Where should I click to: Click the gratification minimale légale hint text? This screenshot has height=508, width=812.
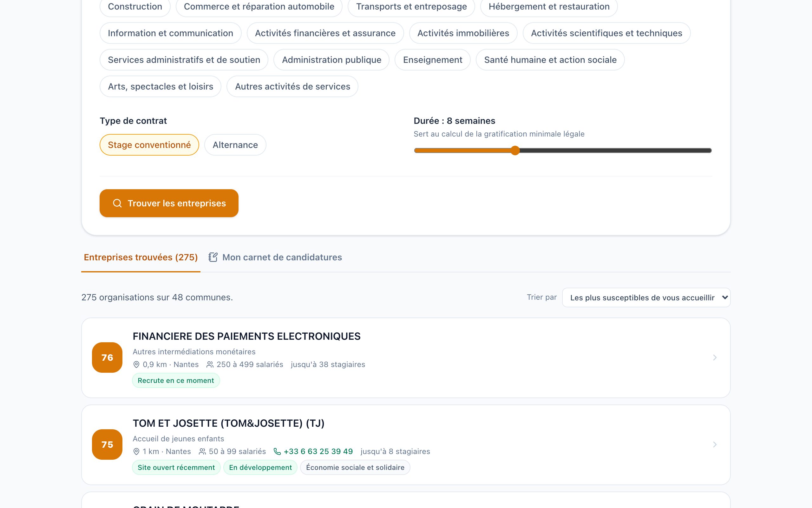(x=499, y=134)
